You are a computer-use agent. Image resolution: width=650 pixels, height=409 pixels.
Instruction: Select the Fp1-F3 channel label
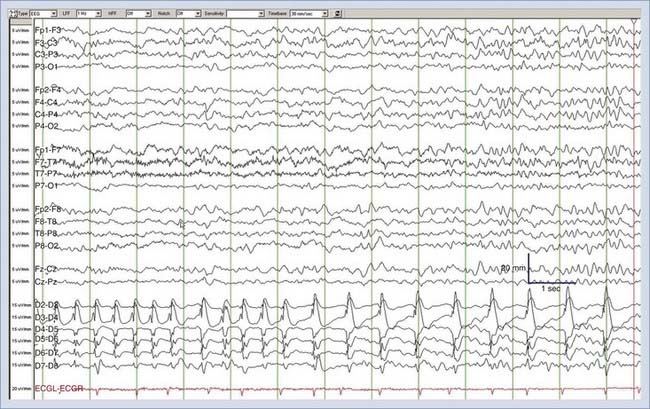pyautogui.click(x=46, y=32)
